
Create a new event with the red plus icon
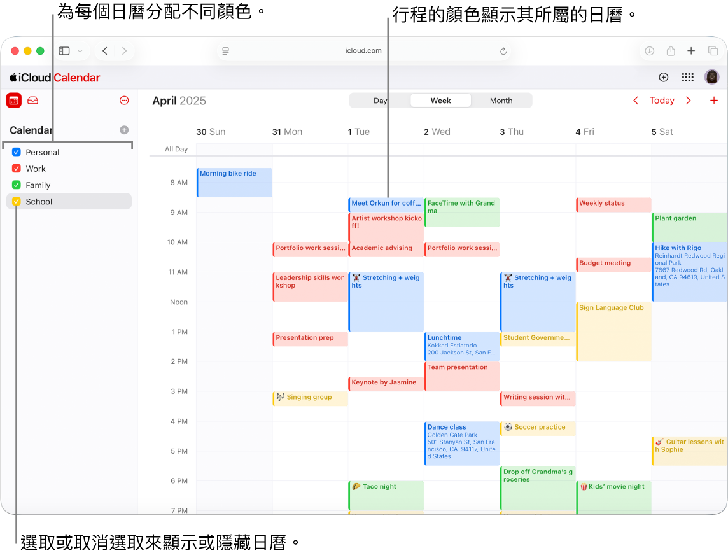point(714,100)
